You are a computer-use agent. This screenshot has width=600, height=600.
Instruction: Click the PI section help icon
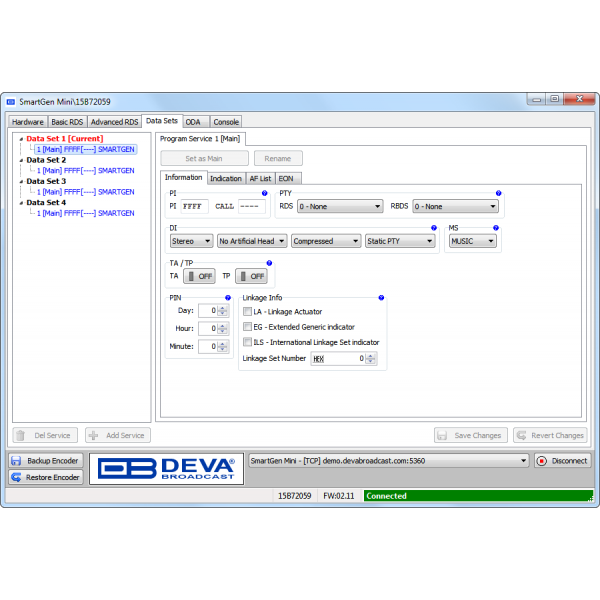(264, 193)
